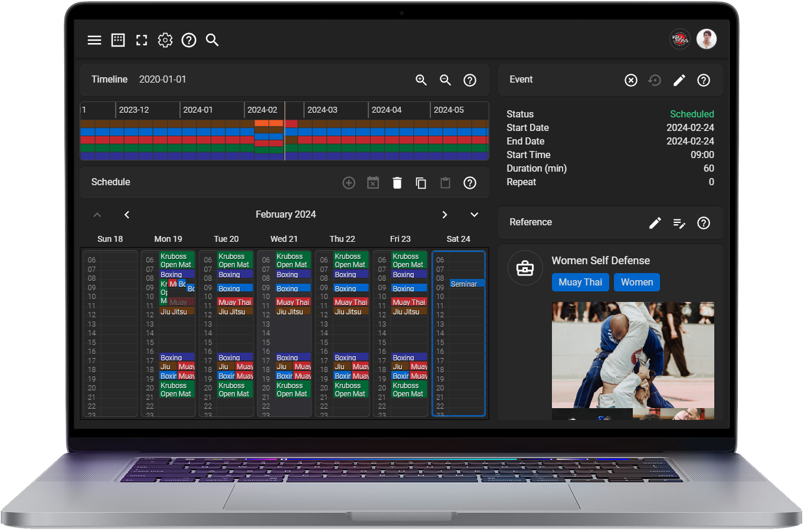Click the Women tag
Image resolution: width=804 pixels, height=532 pixels.
tap(637, 283)
